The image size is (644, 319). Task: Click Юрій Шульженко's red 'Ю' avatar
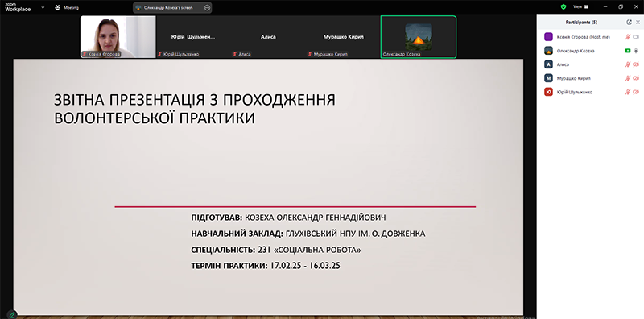[548, 92]
